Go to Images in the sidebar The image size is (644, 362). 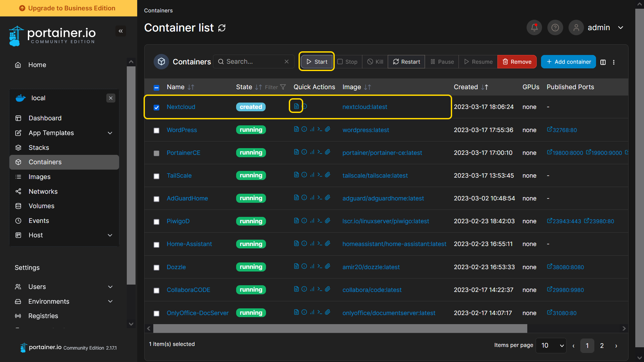click(x=40, y=177)
